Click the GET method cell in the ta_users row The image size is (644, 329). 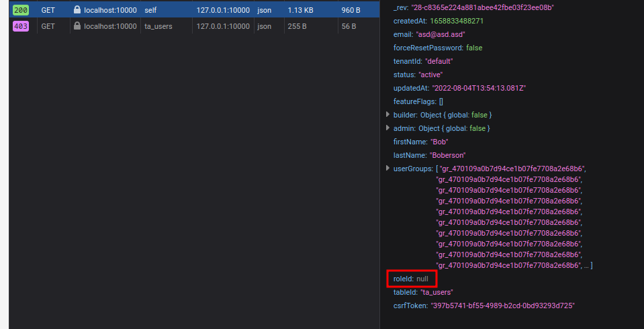48,26
